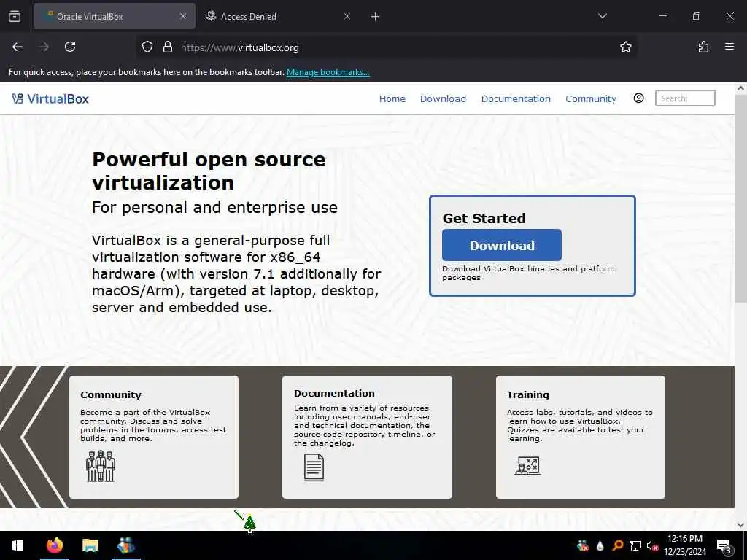Click the user account icon
Image resolution: width=747 pixels, height=560 pixels.
(x=639, y=98)
